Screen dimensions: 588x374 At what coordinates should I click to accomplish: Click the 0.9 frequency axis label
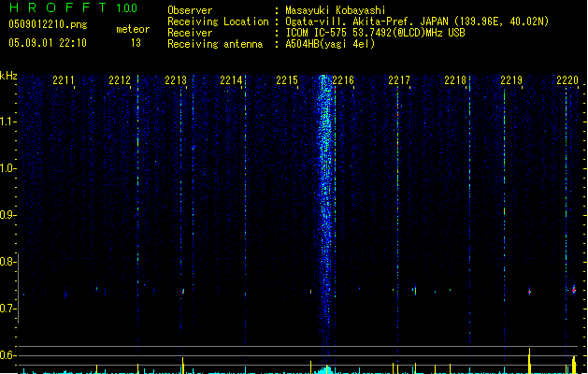pos(7,215)
